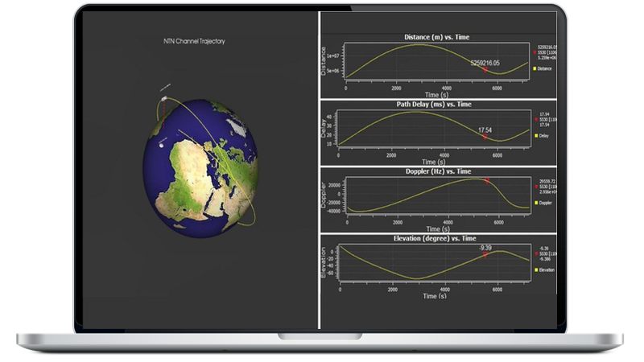Click the -9.39 data label on the Elevation plot

point(485,248)
